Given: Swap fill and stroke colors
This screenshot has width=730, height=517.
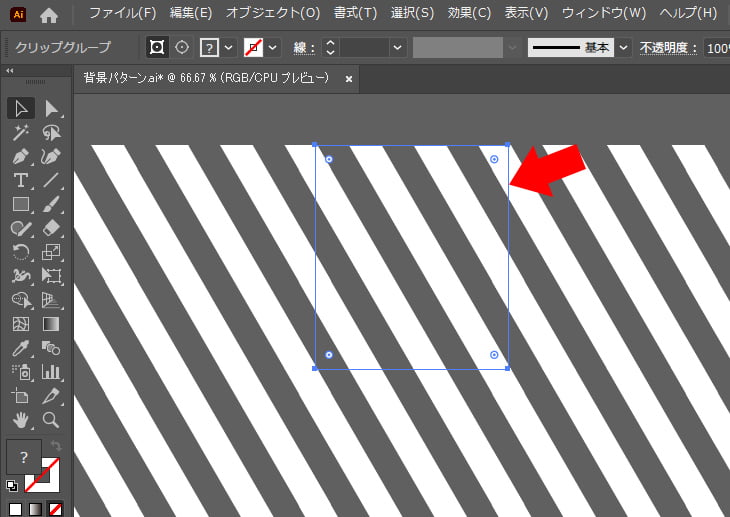Looking at the screenshot, I should (56, 445).
